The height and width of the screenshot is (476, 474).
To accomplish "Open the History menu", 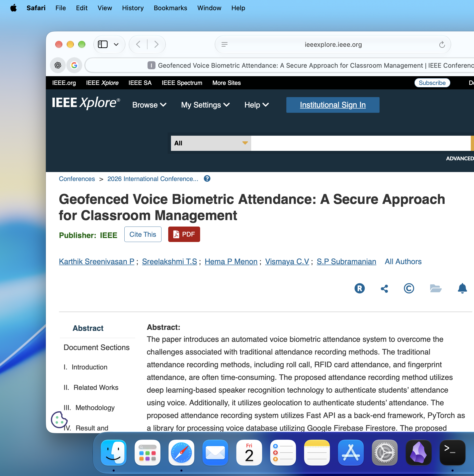I will [x=133, y=8].
